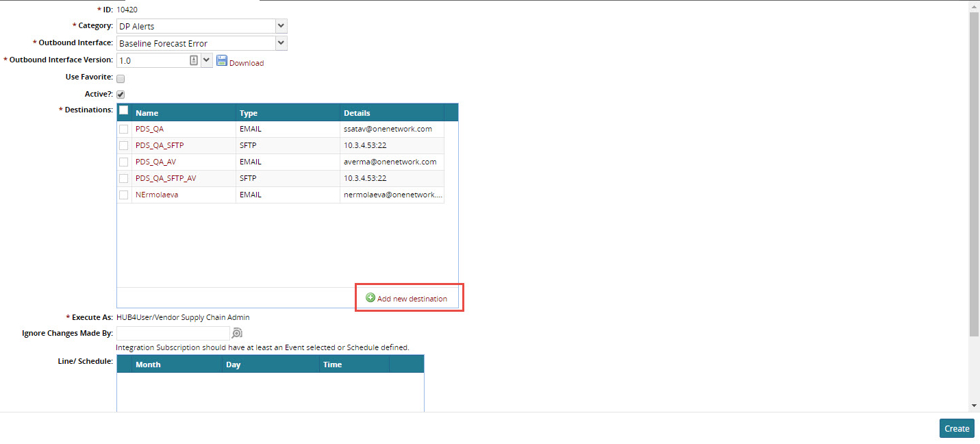Screen dimensions: 980x444
Task: Open the PDS_QA_SFTP_AV name link
Action: tap(166, 178)
